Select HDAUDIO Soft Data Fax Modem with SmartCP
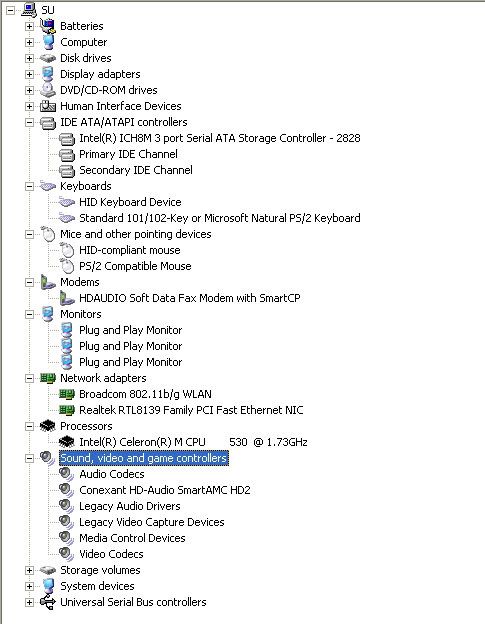This screenshot has width=485, height=624. tap(190, 298)
